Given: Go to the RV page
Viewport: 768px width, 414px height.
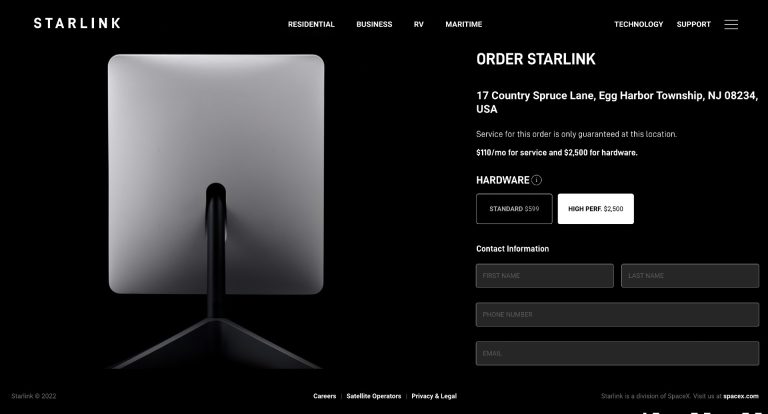Looking at the screenshot, I should [x=418, y=24].
